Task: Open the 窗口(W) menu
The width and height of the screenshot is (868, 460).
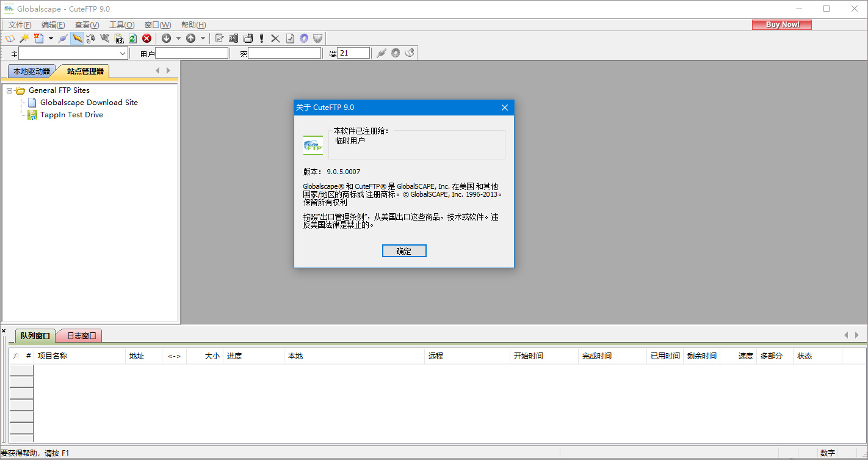Action: (157, 25)
